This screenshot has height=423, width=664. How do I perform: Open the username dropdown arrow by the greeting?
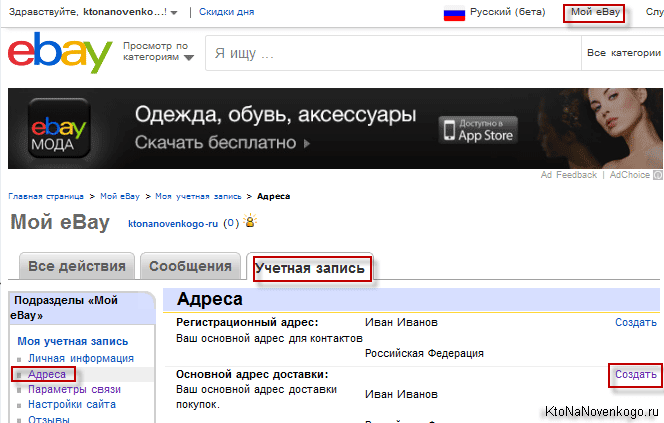coord(174,13)
